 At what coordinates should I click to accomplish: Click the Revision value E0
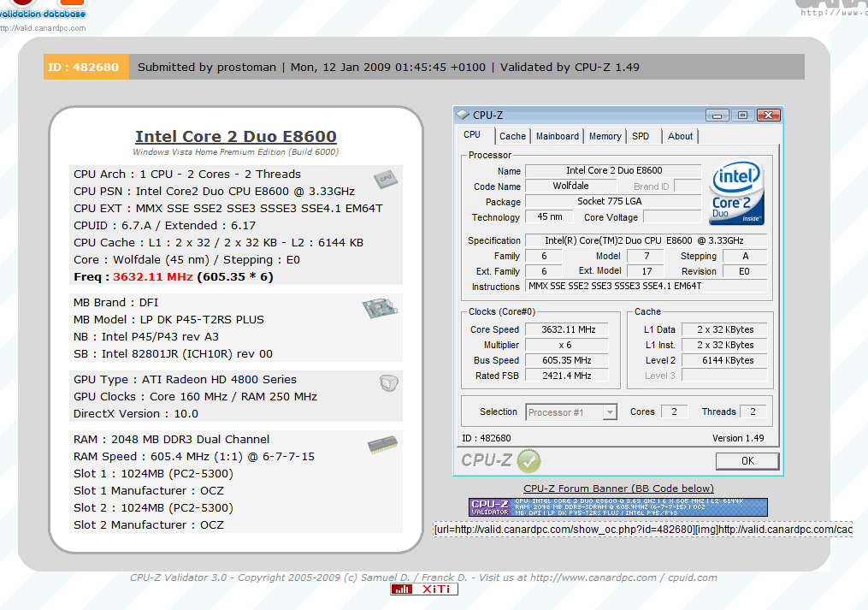click(x=744, y=271)
